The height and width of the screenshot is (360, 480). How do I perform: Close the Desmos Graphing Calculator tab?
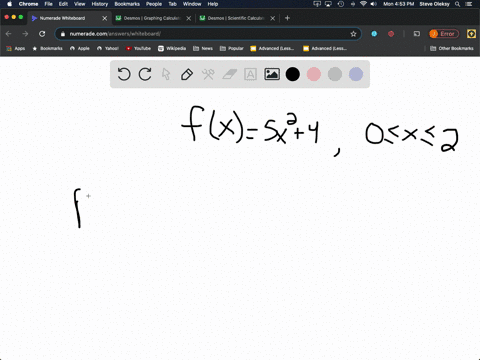(189, 18)
